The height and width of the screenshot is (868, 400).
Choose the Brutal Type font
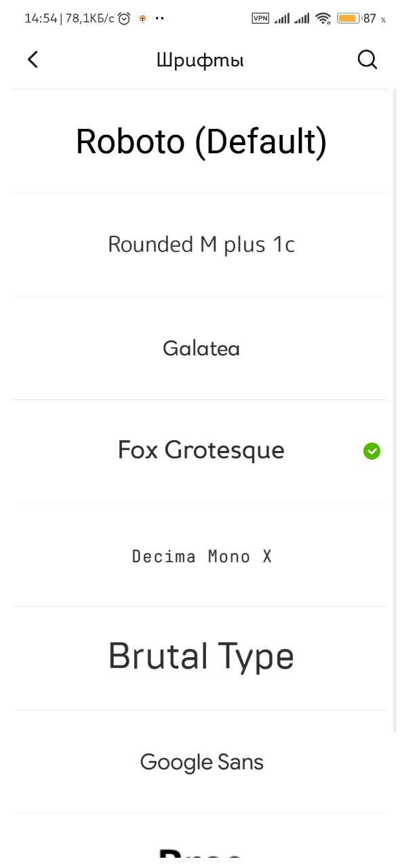(x=200, y=658)
